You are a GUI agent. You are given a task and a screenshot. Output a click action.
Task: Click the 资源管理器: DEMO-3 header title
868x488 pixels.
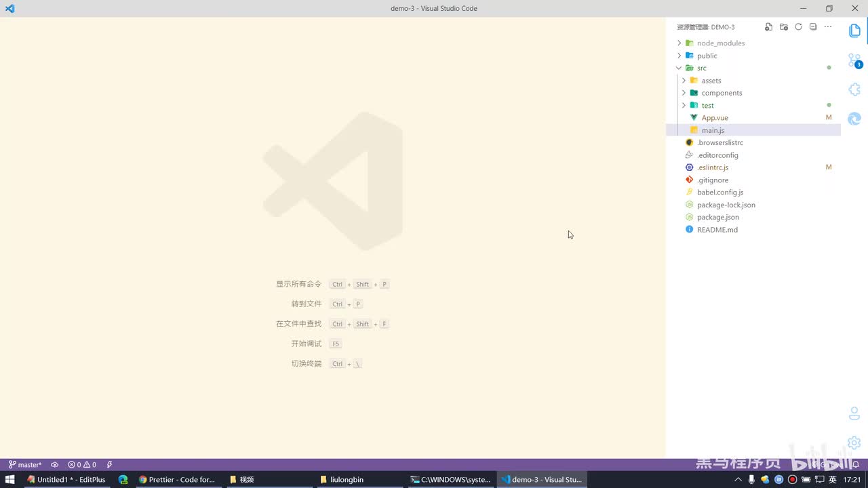click(705, 27)
